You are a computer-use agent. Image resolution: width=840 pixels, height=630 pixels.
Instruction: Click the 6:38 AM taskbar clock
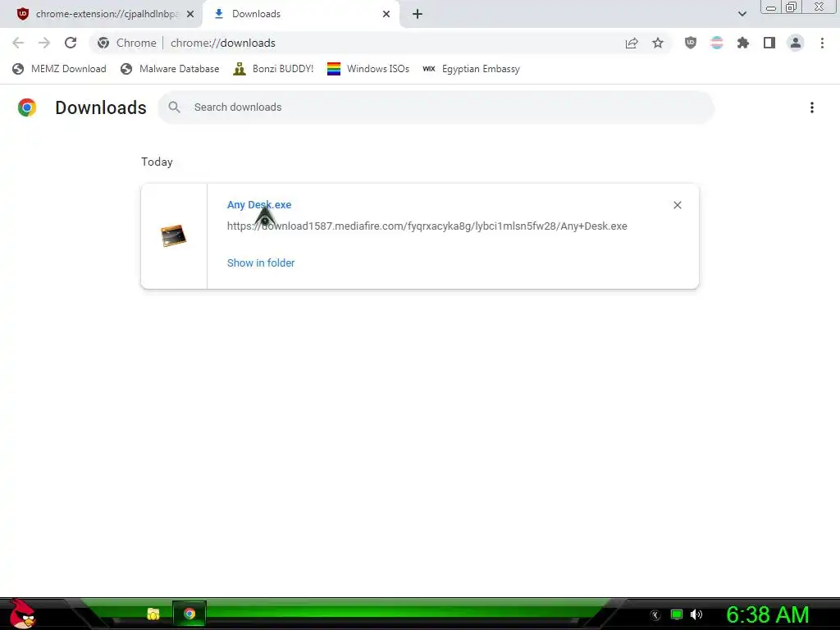pos(767,615)
